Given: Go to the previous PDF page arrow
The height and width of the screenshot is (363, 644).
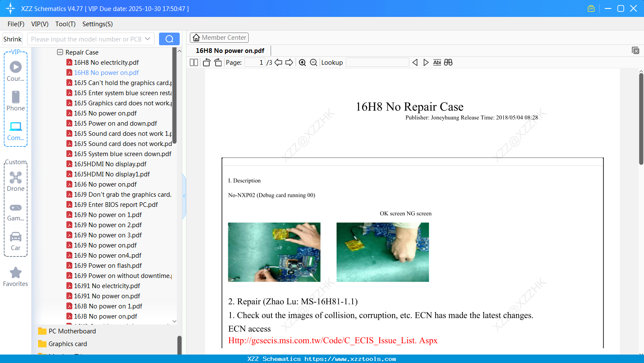Looking at the screenshot, I should 278,63.
